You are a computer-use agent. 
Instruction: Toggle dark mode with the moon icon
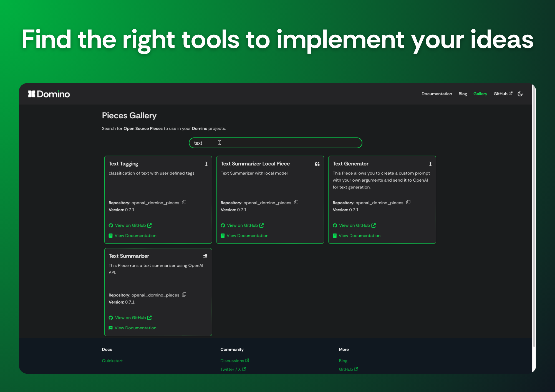[520, 94]
